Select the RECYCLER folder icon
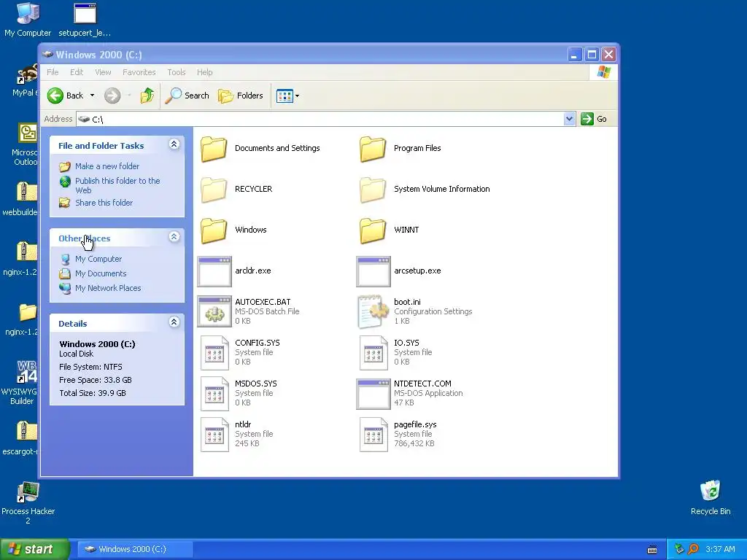The image size is (747, 560). (214, 190)
